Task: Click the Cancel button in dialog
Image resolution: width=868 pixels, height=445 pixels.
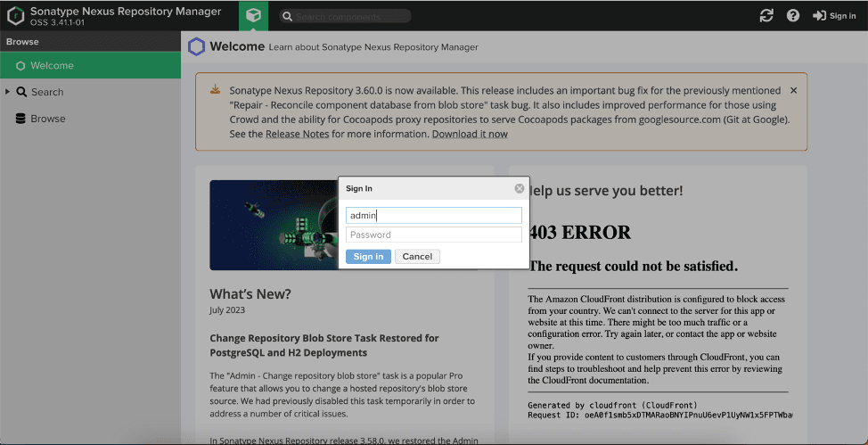Action: pos(417,256)
